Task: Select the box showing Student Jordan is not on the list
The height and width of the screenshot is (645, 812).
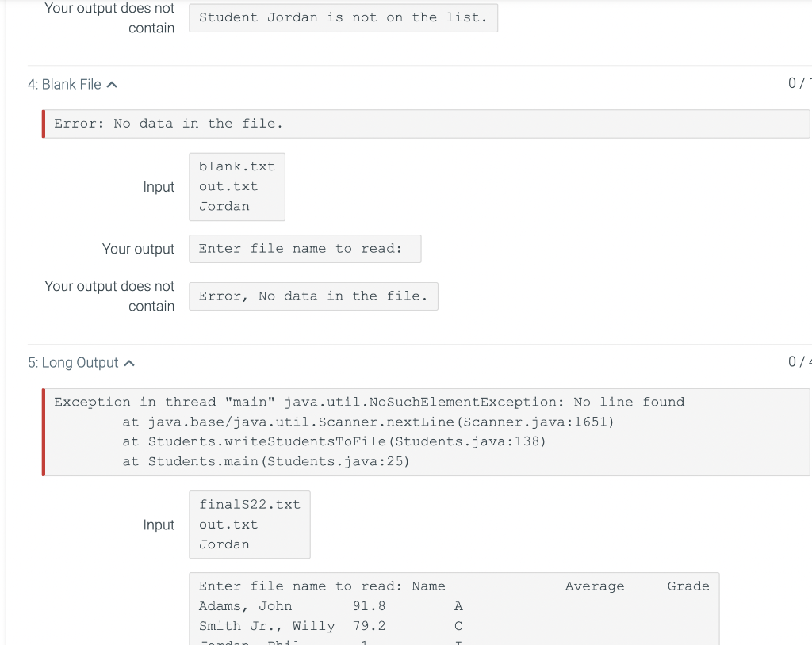Action: click(343, 17)
